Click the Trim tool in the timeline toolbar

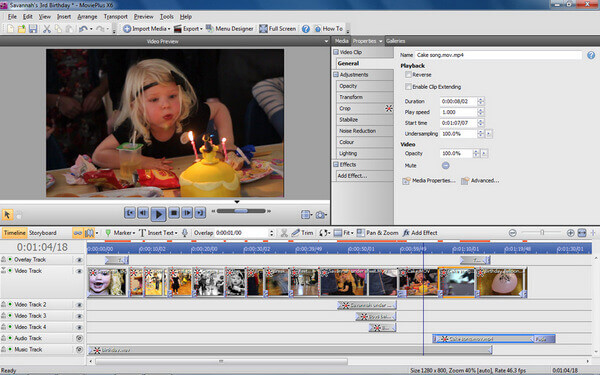(x=302, y=233)
